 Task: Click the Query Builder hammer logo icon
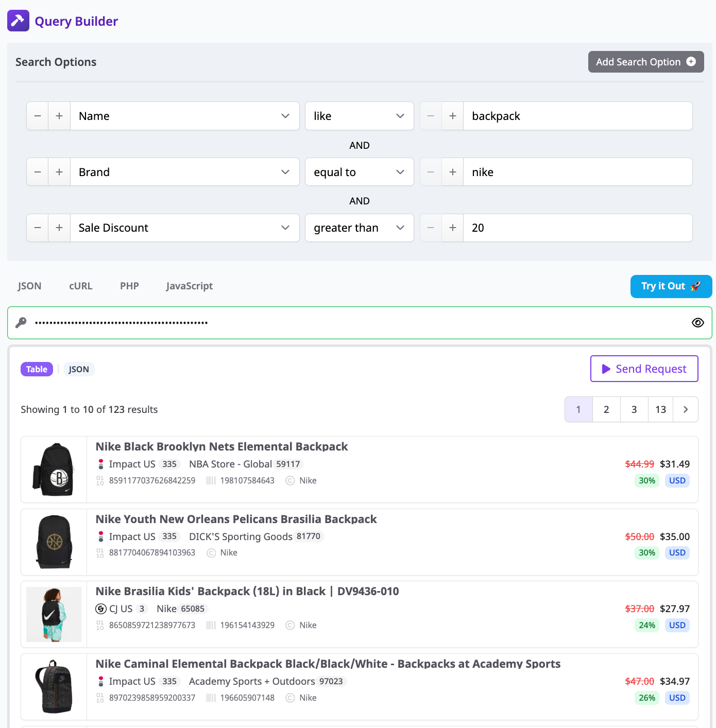18,21
